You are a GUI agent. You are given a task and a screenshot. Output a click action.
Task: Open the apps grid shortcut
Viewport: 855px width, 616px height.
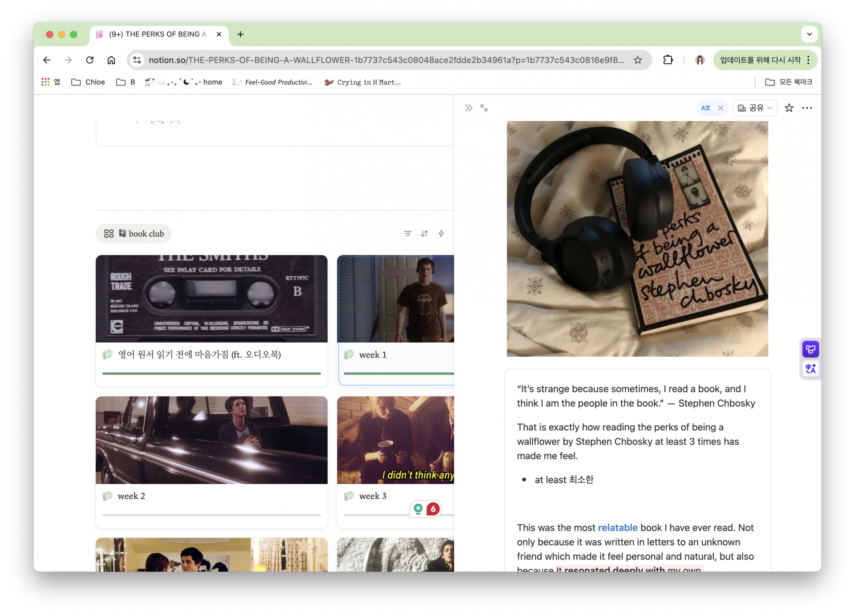45,82
